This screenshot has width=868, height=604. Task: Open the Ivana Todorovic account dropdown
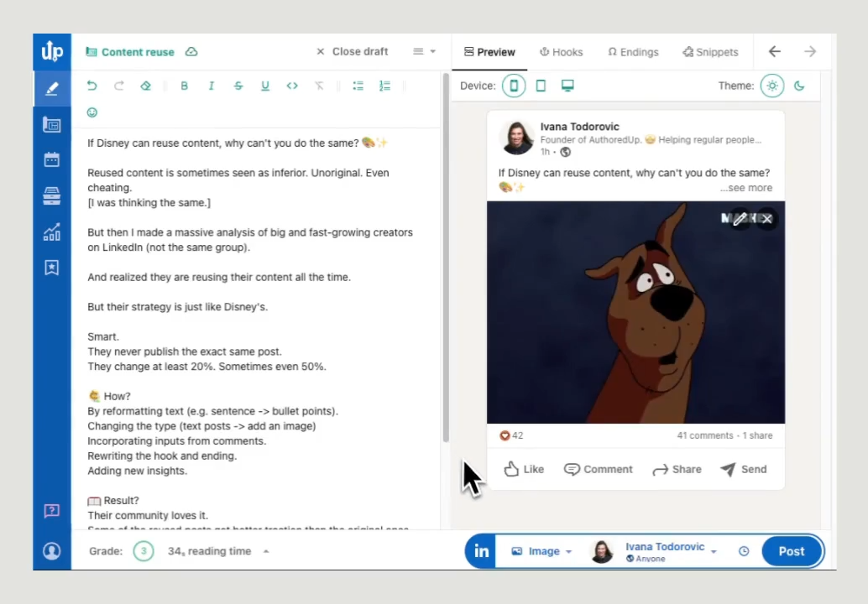point(654,551)
